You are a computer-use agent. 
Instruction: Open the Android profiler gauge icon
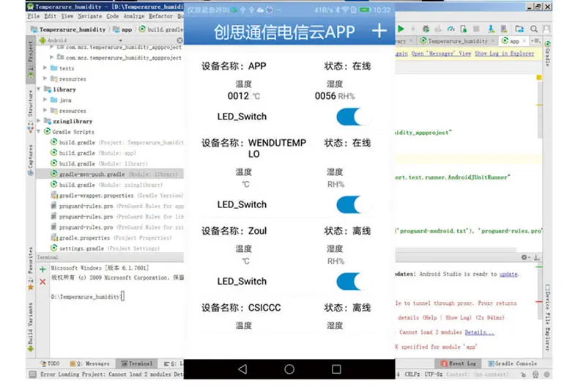click(451, 29)
